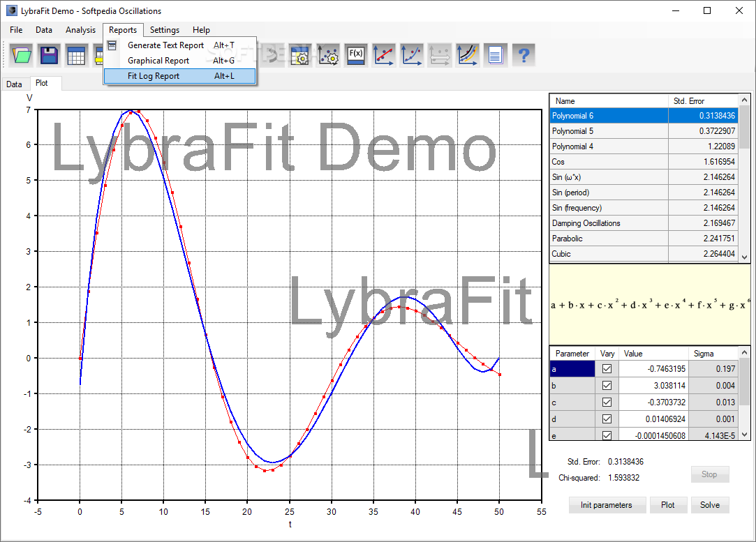Click the polynomial formula display panel

point(650,305)
